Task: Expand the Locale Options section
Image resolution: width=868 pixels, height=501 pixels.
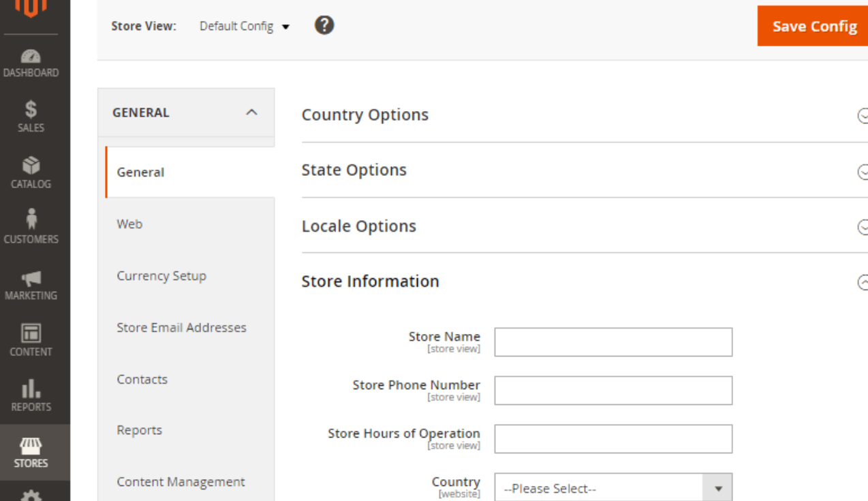Action: pos(863,226)
